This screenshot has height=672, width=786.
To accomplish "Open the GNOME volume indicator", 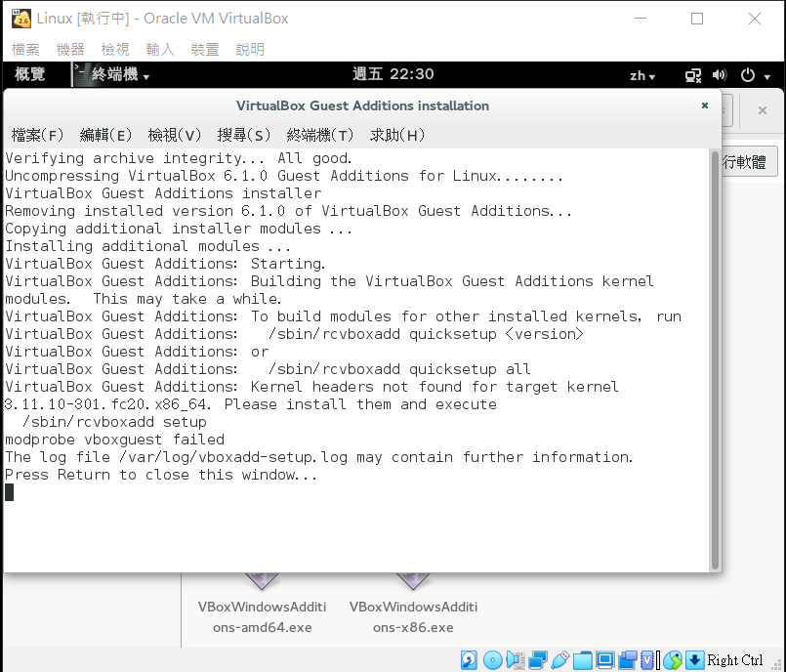I will (720, 75).
